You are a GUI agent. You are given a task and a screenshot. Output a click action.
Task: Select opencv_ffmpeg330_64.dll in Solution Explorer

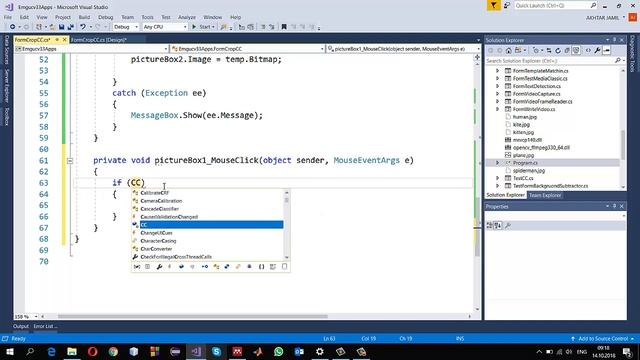coord(541,148)
